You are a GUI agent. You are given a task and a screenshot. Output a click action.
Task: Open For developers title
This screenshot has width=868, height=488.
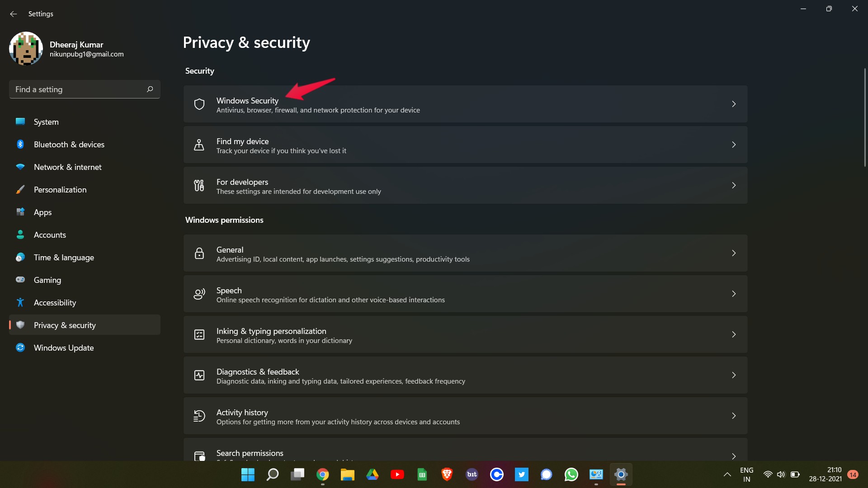pos(242,182)
